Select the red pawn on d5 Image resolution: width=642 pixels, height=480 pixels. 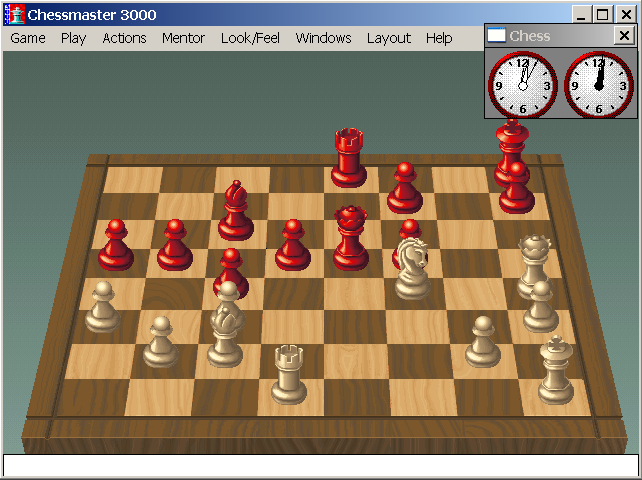tap(293, 245)
